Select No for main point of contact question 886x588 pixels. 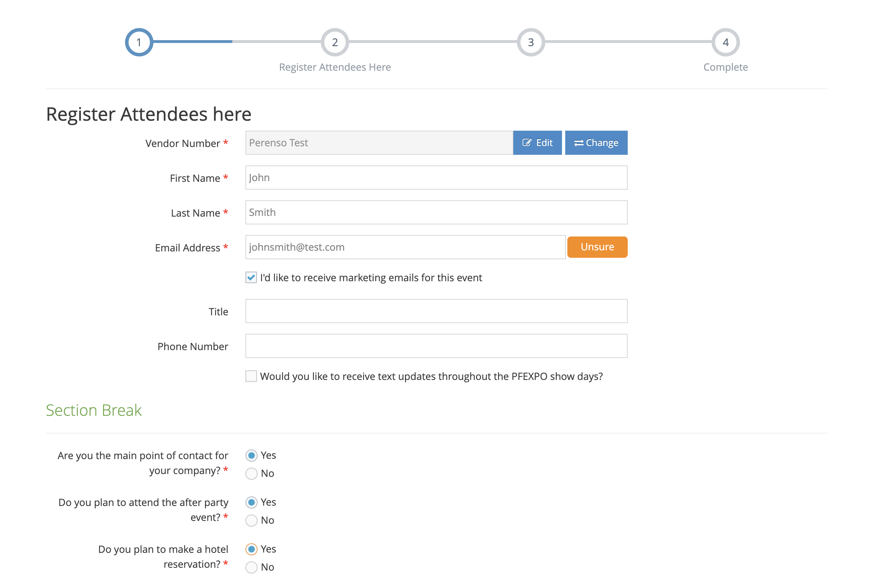pos(251,473)
